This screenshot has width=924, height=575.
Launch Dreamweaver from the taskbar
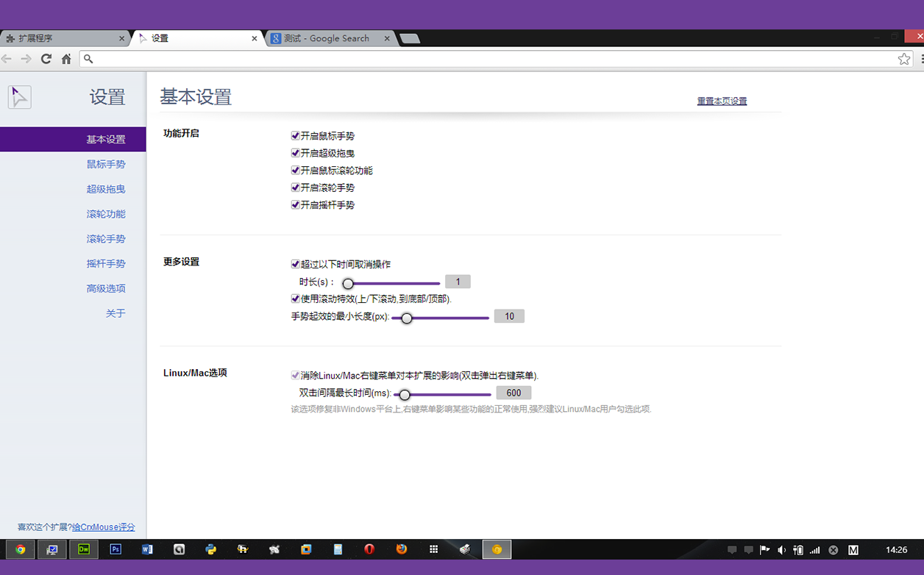84,549
